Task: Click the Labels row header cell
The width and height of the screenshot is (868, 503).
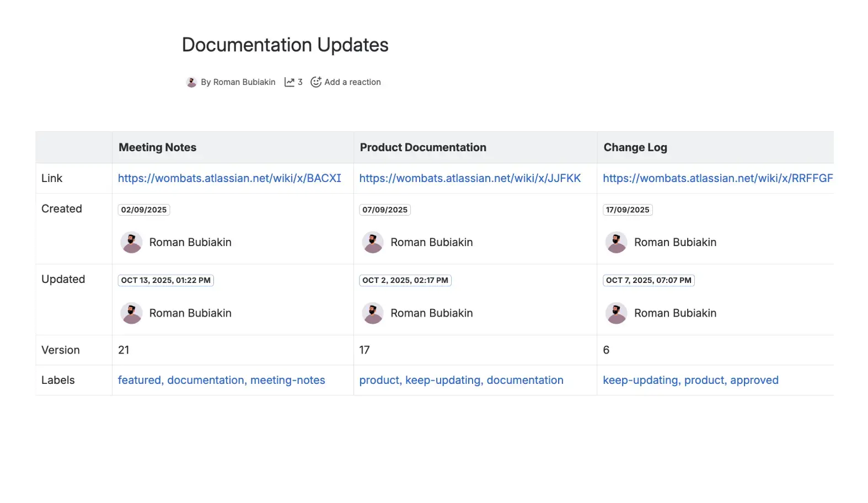Action: pyautogui.click(x=74, y=380)
